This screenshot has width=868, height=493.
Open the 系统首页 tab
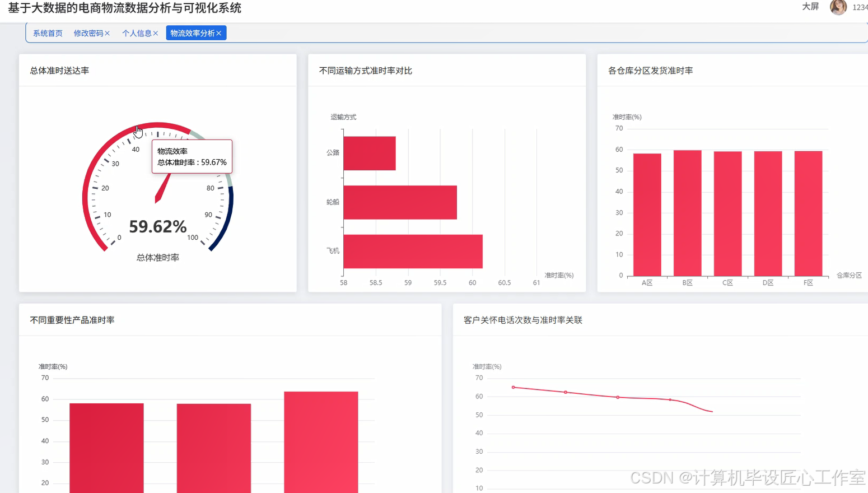coord(48,33)
